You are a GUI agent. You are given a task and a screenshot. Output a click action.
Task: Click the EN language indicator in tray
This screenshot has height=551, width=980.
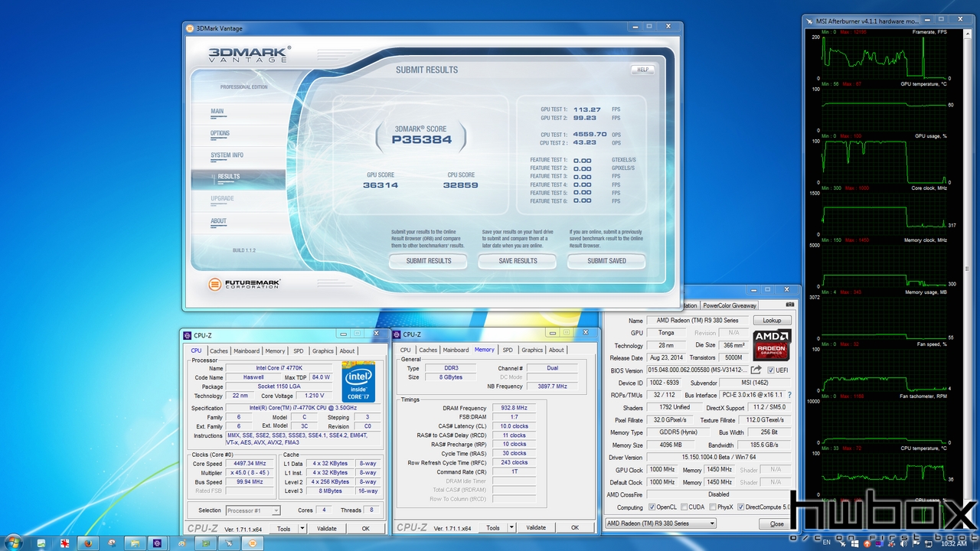click(x=826, y=543)
